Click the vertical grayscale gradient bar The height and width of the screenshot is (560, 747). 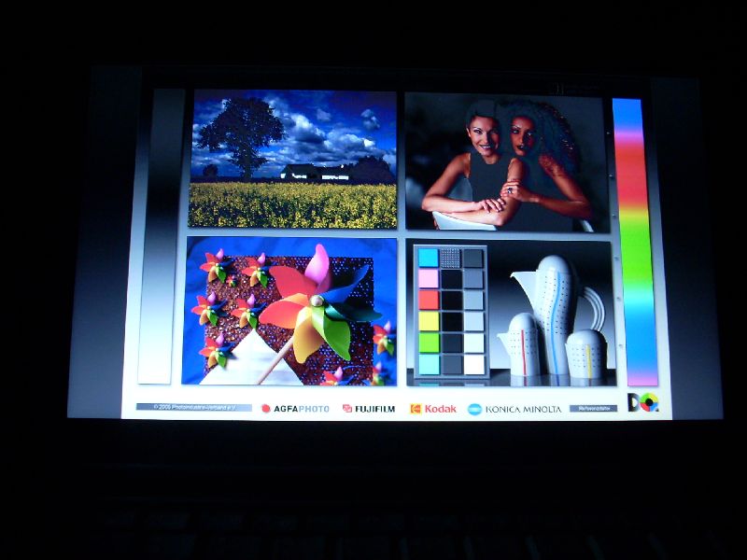[x=161, y=236]
